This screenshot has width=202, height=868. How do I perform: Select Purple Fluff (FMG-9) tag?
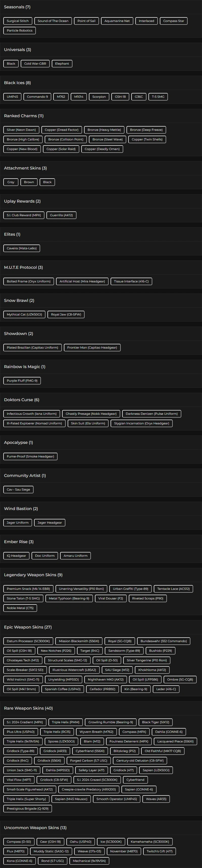[22, 381]
